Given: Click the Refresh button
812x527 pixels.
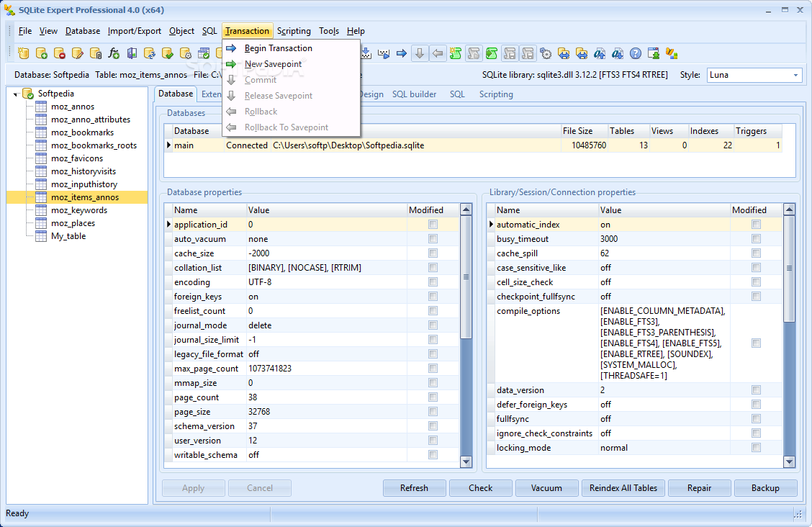Looking at the screenshot, I should coord(415,488).
